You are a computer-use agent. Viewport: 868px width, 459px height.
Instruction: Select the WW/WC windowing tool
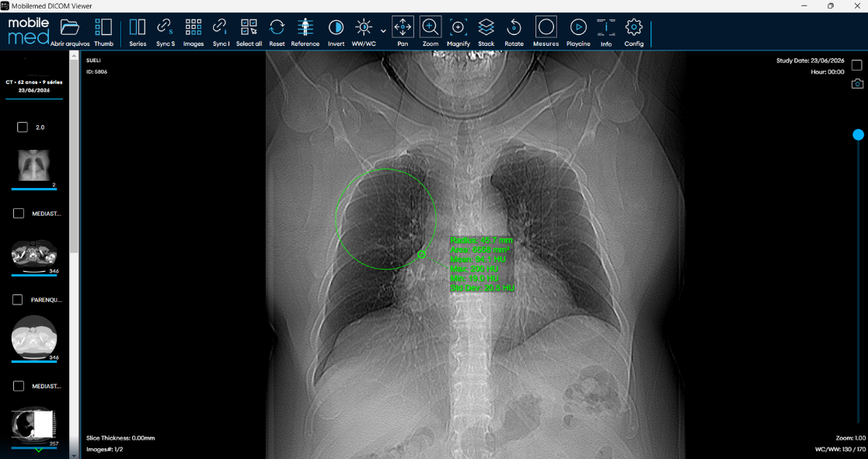364,32
